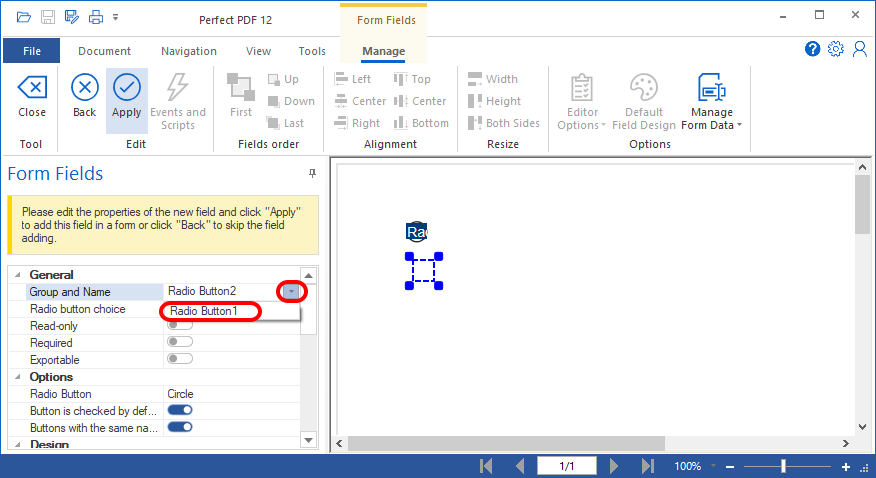Toggle the Exportable switch
Screen dimensions: 876x478
coord(180,358)
